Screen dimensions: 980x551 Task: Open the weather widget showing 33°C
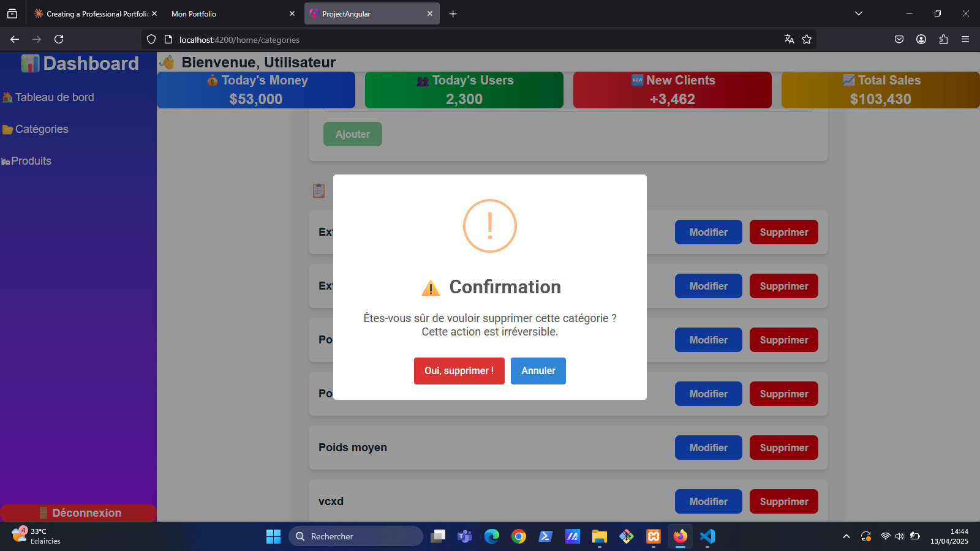tap(37, 536)
